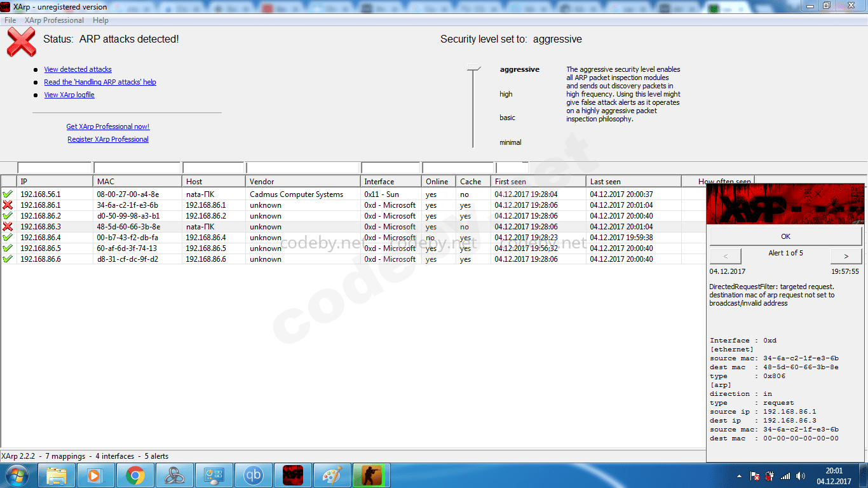
Task: Click OK in the alert popup
Action: point(785,236)
